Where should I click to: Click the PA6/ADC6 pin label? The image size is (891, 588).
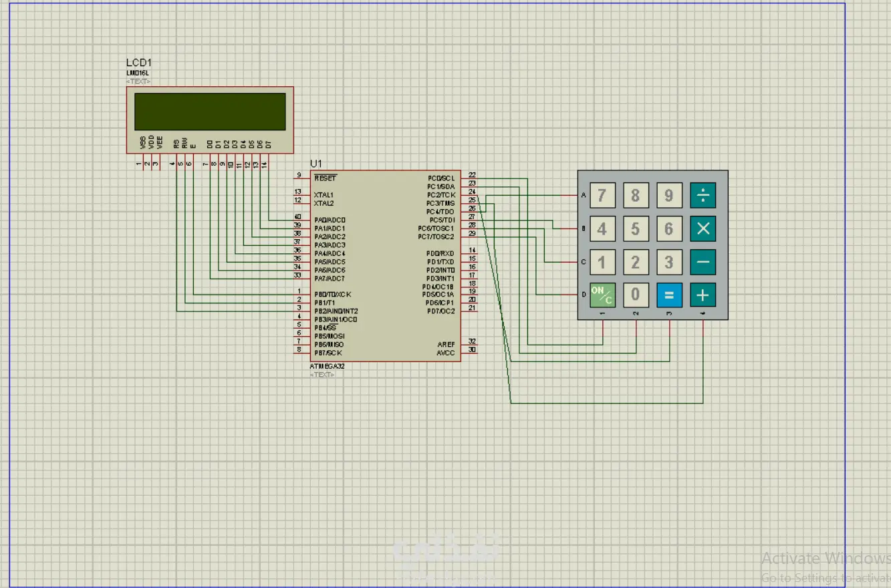[330, 270]
